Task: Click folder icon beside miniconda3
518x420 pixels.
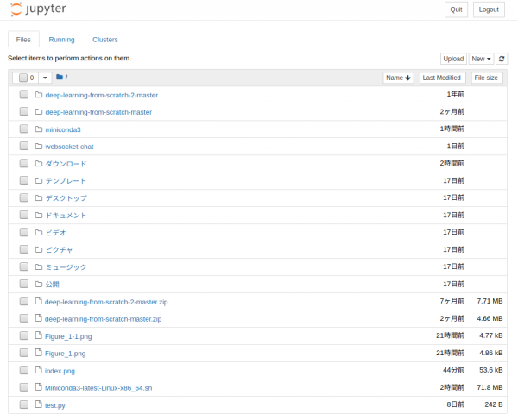Action: 39,129
